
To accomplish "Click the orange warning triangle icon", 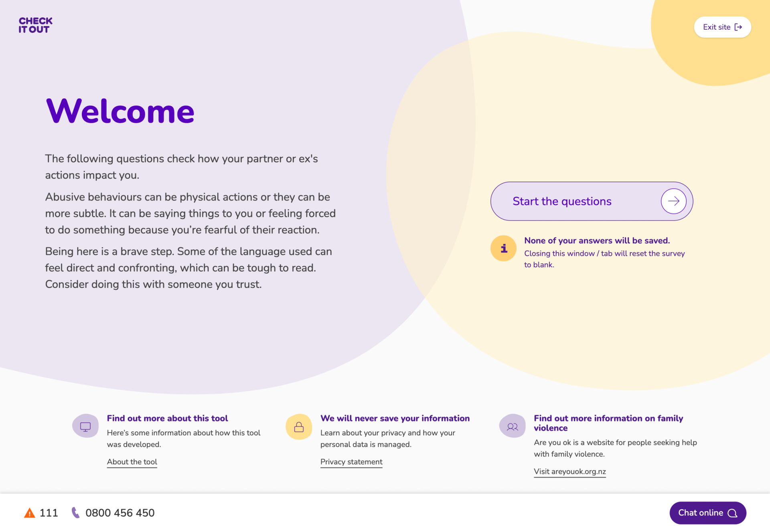I will click(29, 513).
